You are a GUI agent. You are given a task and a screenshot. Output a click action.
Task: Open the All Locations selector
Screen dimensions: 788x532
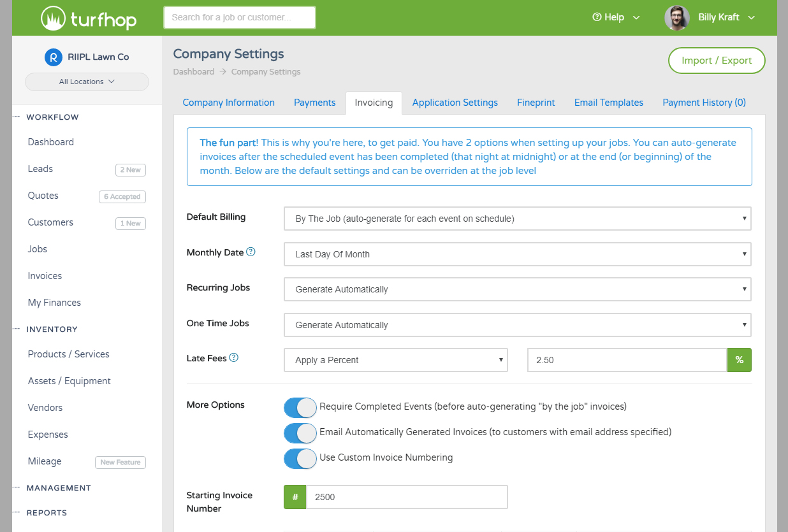(87, 82)
